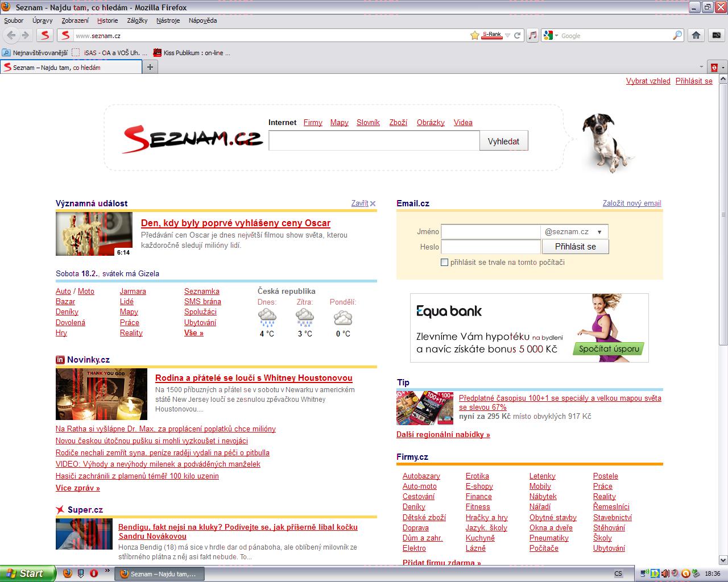Viewport: 728px width, 582px height.
Task: Open the Whitney Houston news thumbnail
Action: point(101,394)
